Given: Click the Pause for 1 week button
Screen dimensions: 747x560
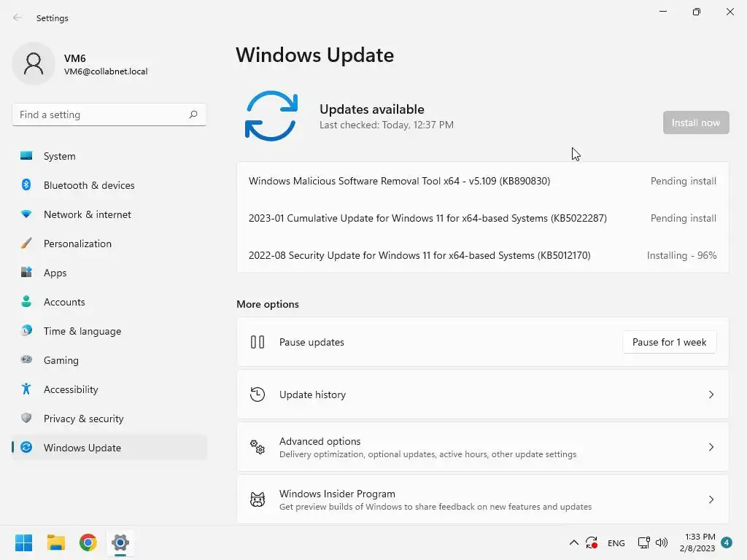Looking at the screenshot, I should (670, 342).
